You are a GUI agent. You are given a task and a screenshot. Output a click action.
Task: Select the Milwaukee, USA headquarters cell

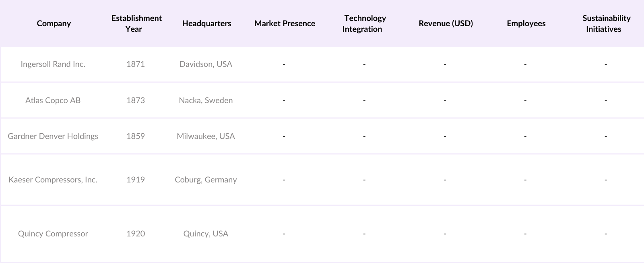click(x=206, y=136)
